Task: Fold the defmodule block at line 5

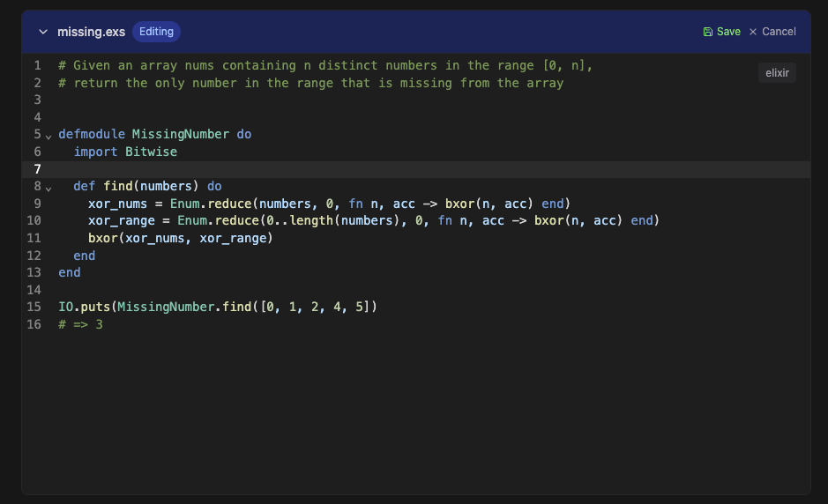Action: click(x=48, y=137)
